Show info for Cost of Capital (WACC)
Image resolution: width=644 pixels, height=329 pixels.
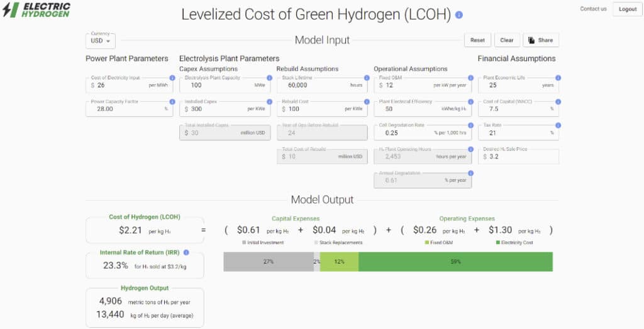pyautogui.click(x=558, y=101)
